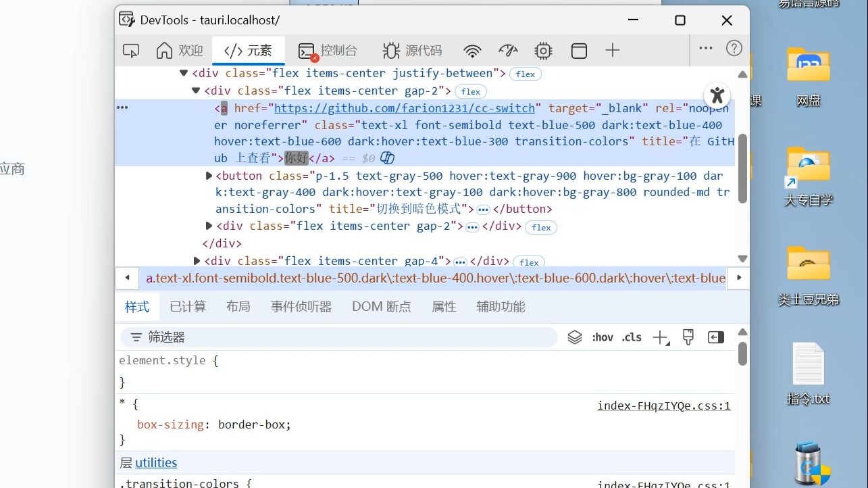The image size is (868, 488).
Task: Expand the div with class flex items-center gap-4
Action: click(x=196, y=261)
